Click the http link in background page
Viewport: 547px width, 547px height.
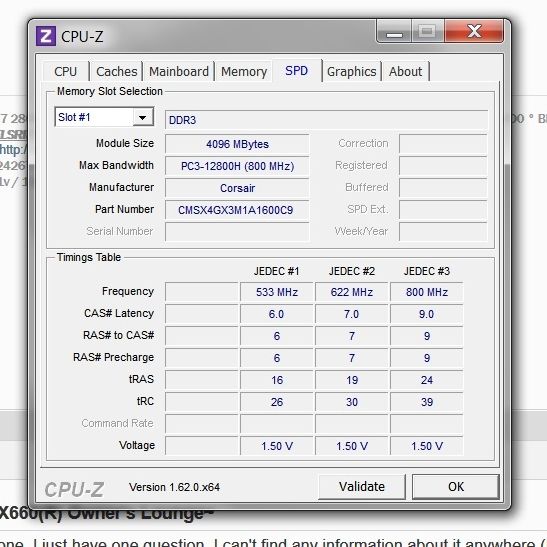[13, 149]
